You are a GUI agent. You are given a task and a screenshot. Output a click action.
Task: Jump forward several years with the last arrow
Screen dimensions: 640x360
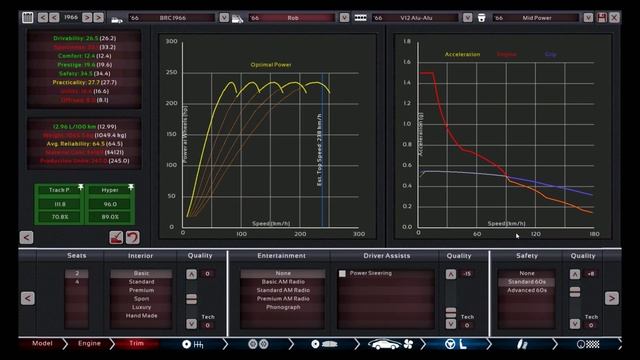[x=98, y=18]
